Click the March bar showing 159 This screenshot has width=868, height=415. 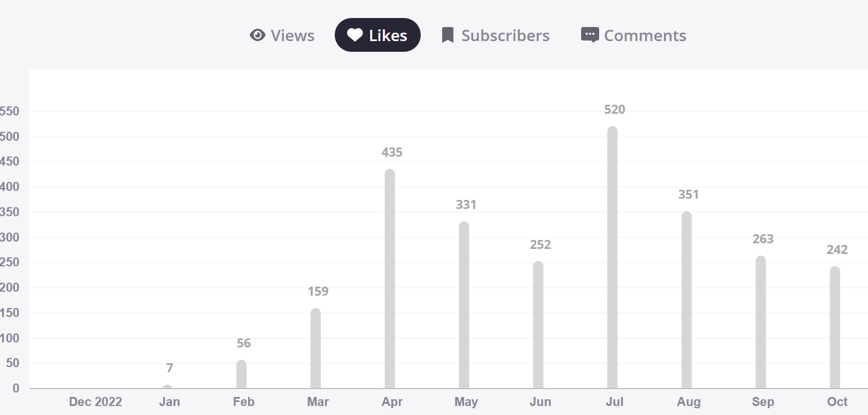pyautogui.click(x=316, y=348)
